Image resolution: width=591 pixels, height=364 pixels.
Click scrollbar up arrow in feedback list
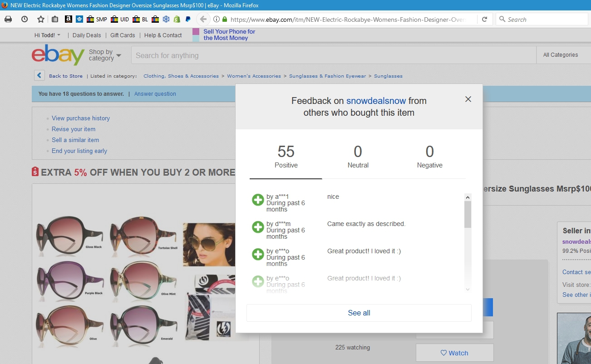point(468,197)
